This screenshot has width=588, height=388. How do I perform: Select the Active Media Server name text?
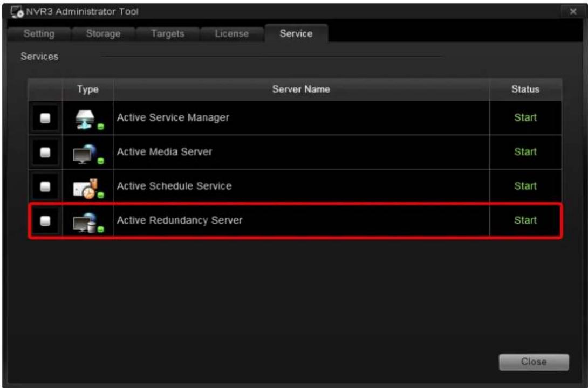point(164,151)
